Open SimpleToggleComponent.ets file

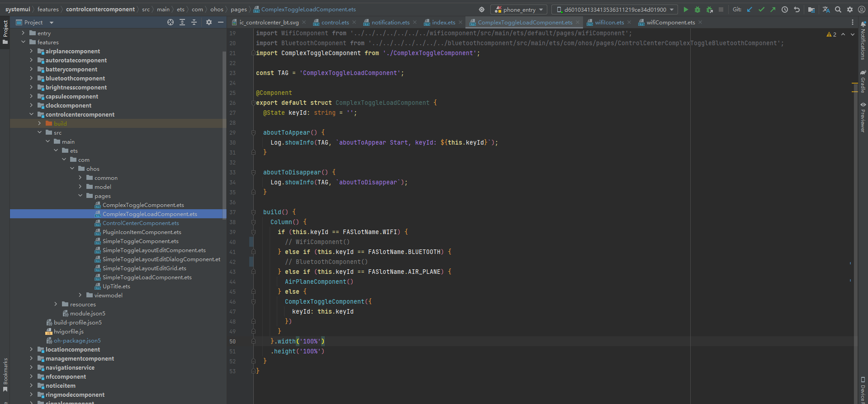click(x=141, y=241)
